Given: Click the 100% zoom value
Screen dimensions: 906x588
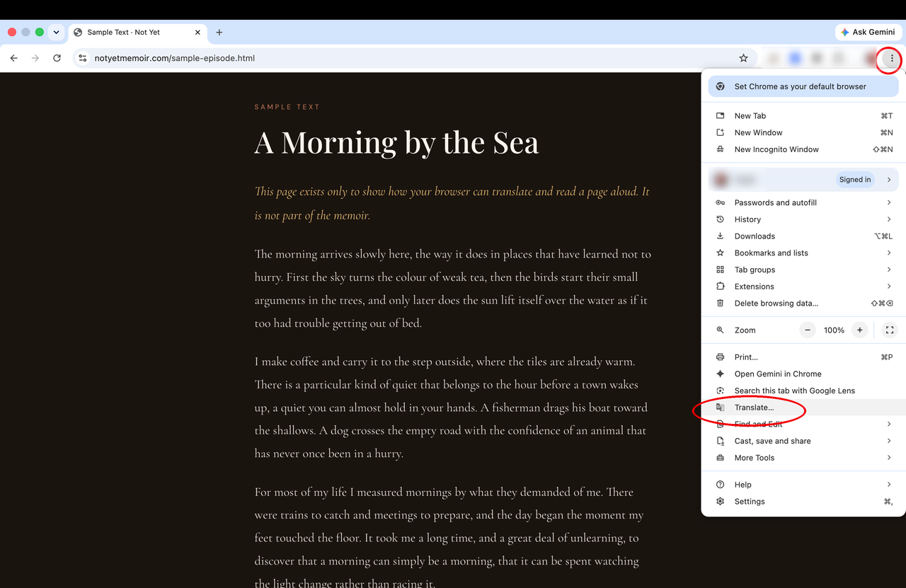Looking at the screenshot, I should click(834, 330).
